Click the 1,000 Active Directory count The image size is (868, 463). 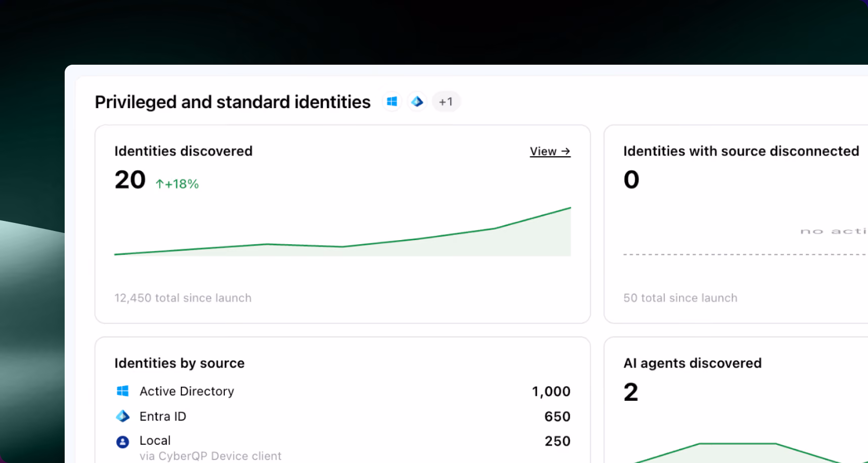[x=551, y=391]
